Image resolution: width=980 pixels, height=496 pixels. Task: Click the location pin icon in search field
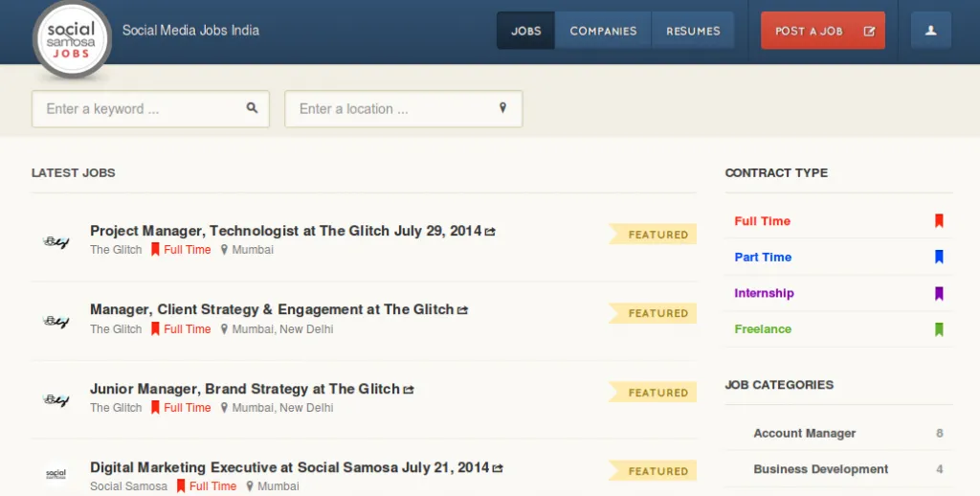502,107
